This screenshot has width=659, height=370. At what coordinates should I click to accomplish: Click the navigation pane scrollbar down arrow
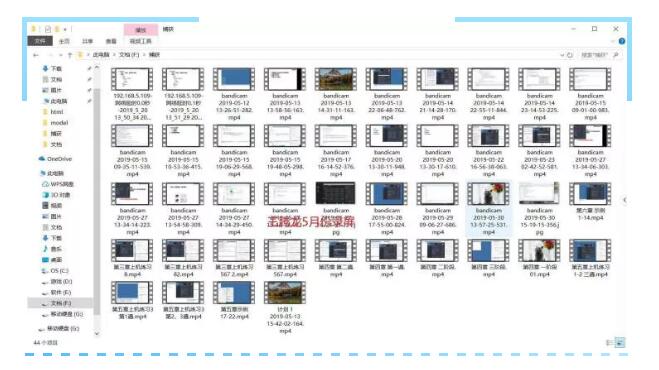[97, 334]
